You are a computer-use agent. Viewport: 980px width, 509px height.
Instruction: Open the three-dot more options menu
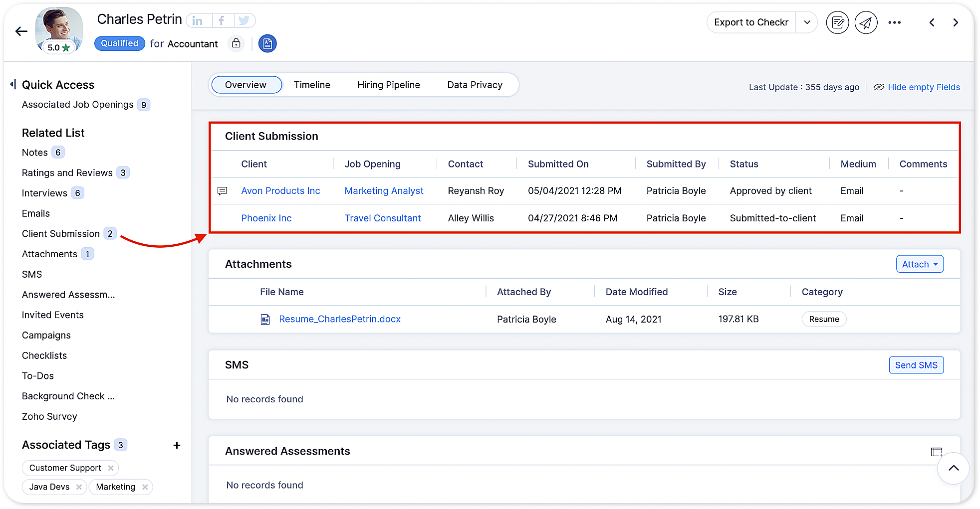pyautogui.click(x=894, y=22)
